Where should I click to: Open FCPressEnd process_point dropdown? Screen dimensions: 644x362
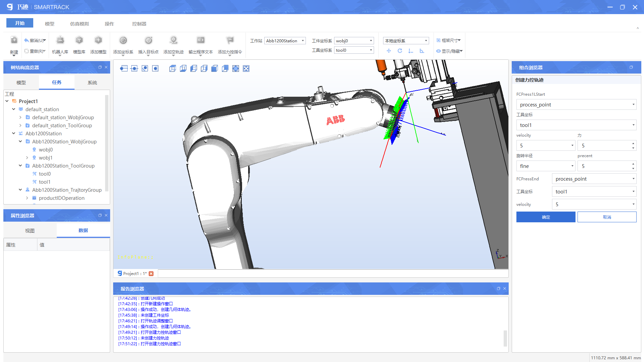[594, 179]
